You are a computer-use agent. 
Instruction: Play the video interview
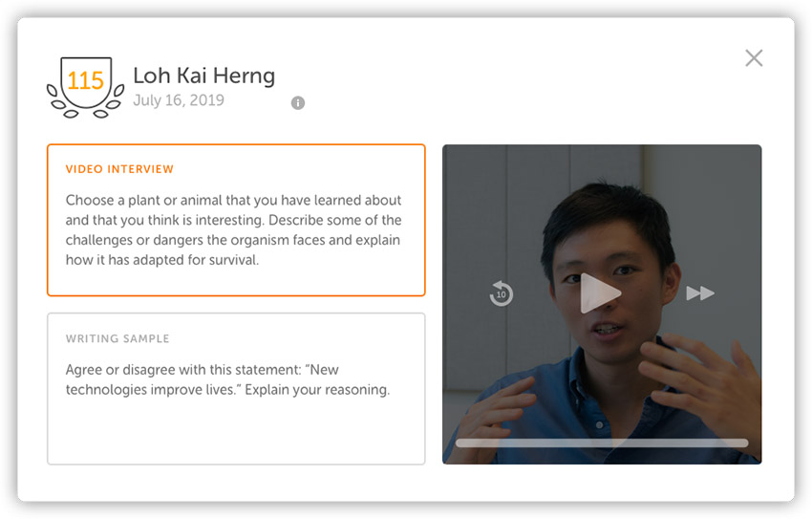[x=600, y=293]
